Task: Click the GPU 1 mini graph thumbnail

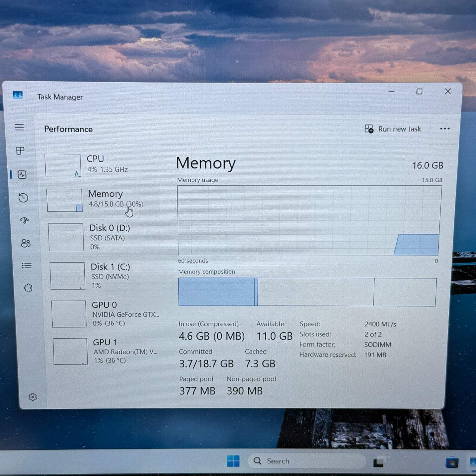Action: 70,351
